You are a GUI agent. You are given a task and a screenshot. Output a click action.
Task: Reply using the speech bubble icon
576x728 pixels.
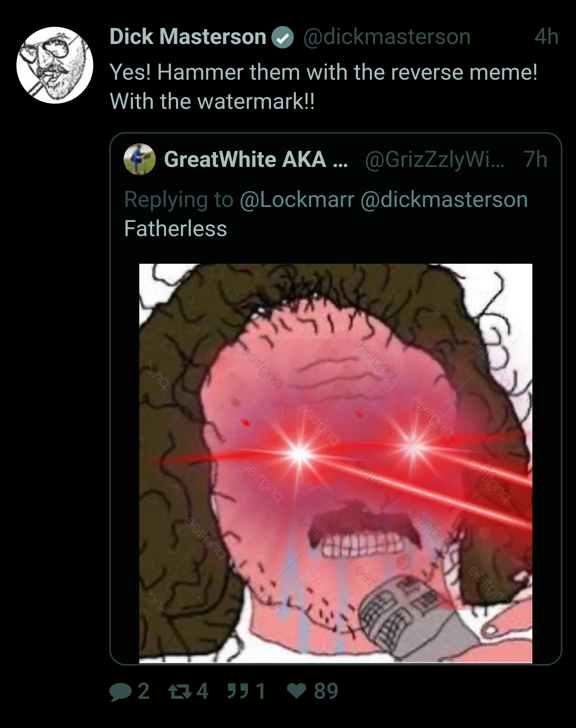point(120,692)
